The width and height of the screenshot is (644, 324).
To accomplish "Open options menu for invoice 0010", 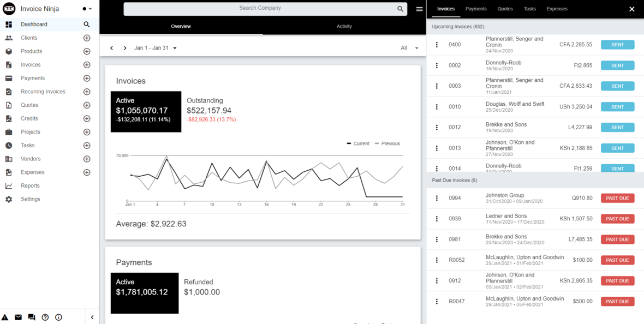I will point(437,107).
